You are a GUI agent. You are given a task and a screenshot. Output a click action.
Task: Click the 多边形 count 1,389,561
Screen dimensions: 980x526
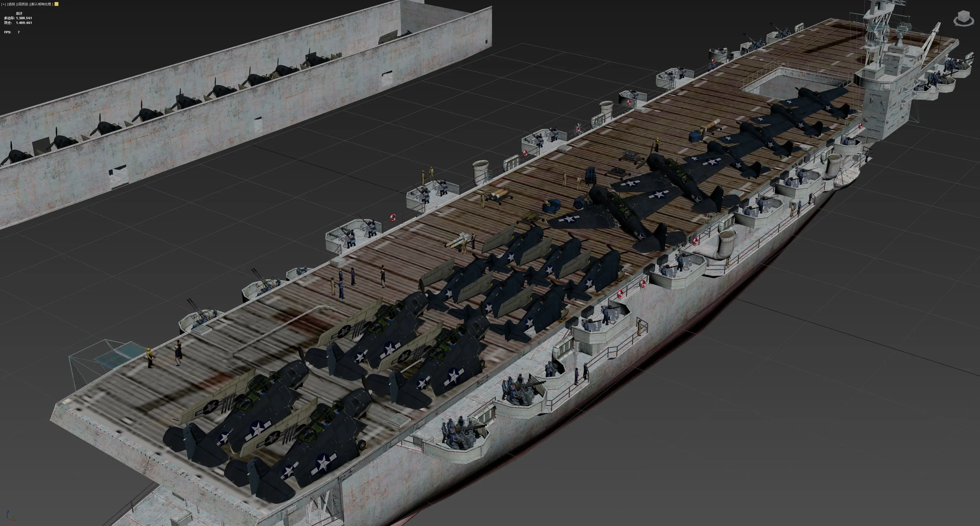24,18
